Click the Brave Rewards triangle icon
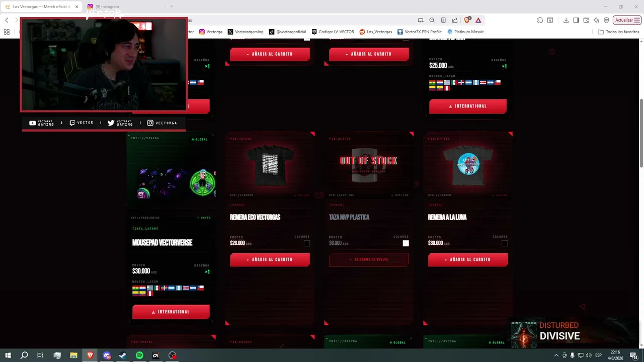644x362 pixels. click(x=478, y=20)
